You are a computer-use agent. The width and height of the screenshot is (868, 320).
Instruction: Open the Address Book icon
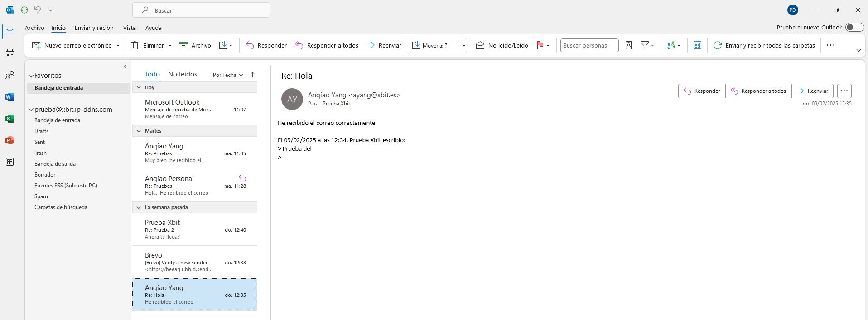628,45
